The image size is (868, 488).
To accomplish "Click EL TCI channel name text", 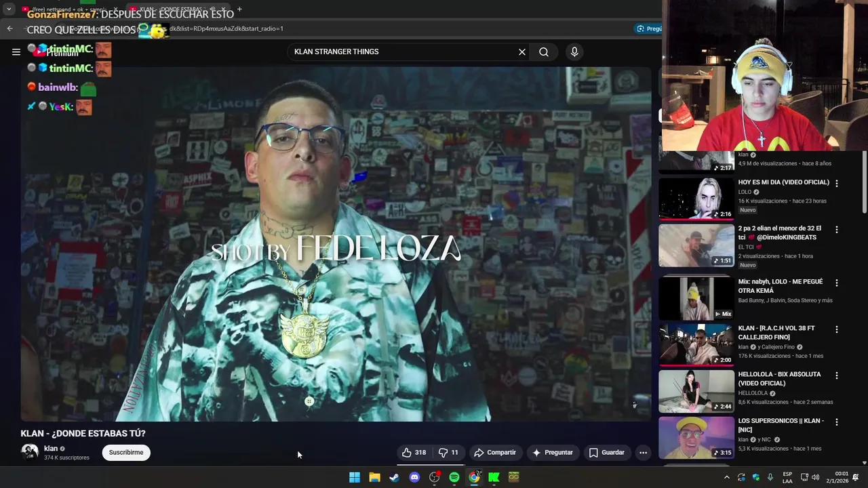I will coord(746,247).
